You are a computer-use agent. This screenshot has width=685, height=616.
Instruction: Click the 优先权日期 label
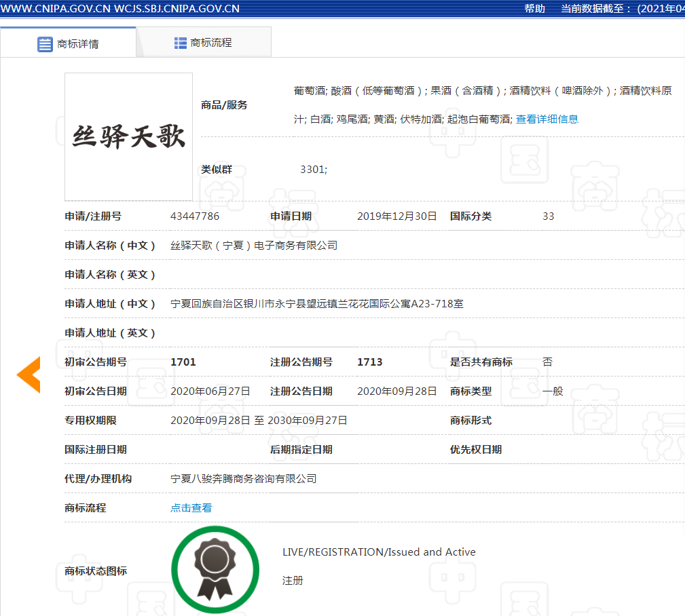point(476,450)
